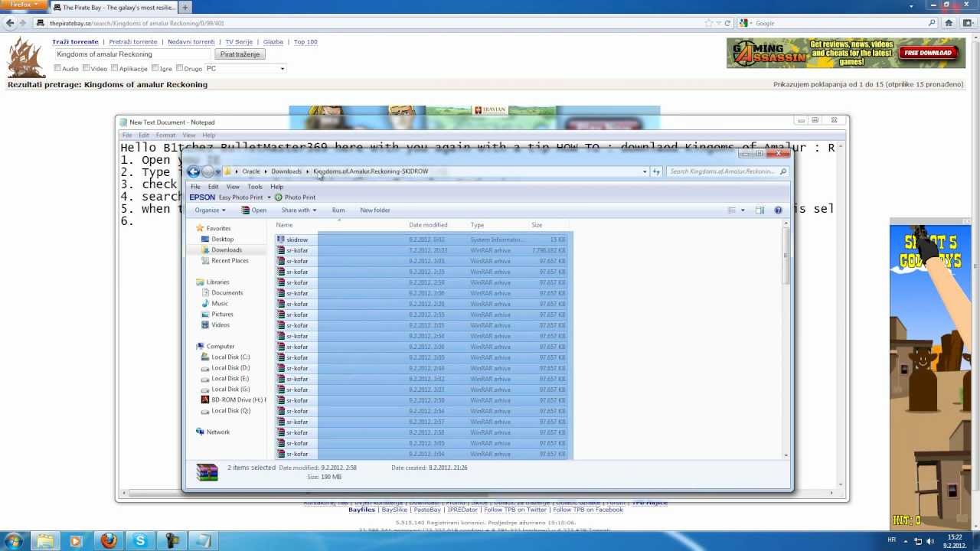This screenshot has height=551, width=980.
Task: Open the Organize dropdown menu
Action: pyautogui.click(x=210, y=210)
